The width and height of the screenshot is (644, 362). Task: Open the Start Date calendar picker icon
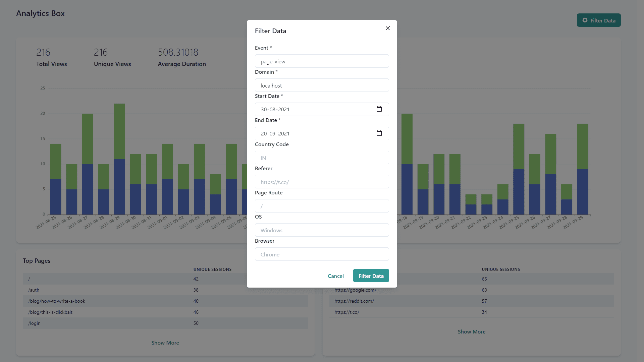click(x=379, y=109)
